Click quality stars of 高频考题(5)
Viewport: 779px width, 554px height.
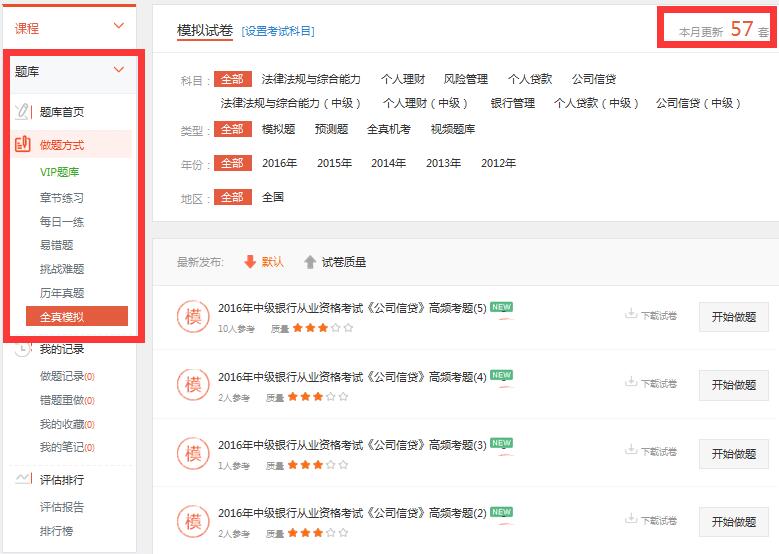coord(323,328)
